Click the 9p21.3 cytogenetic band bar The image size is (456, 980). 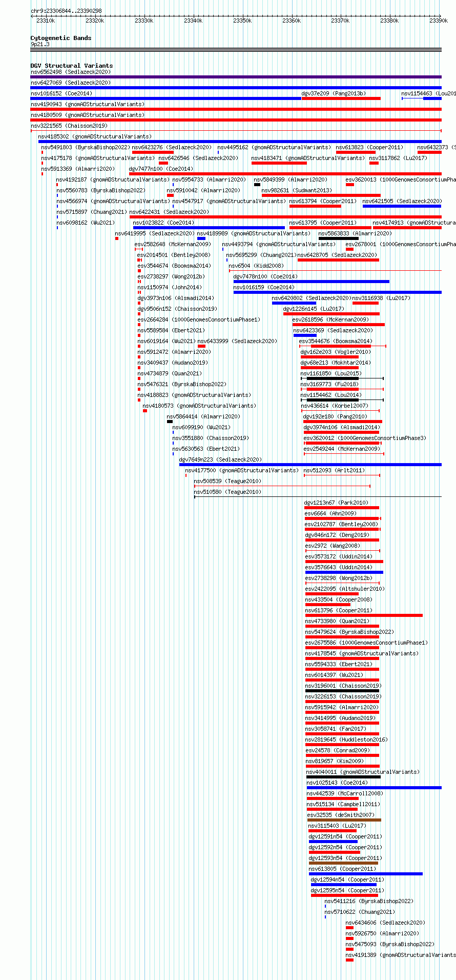[236, 50]
